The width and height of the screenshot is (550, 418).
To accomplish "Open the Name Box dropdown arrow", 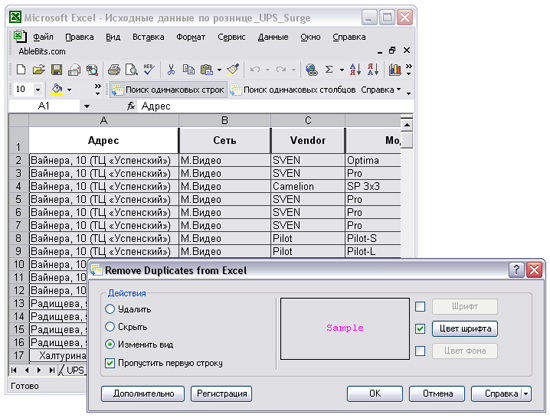I will point(87,106).
